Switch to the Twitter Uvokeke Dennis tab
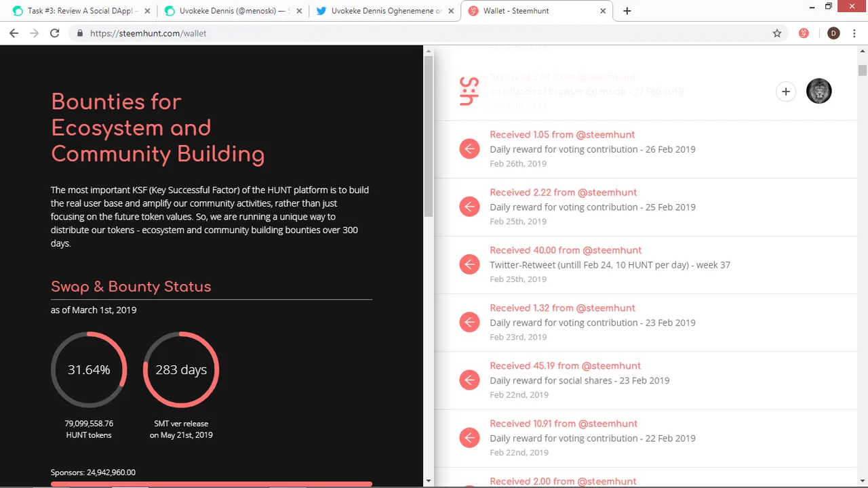This screenshot has width=868, height=488. (383, 11)
